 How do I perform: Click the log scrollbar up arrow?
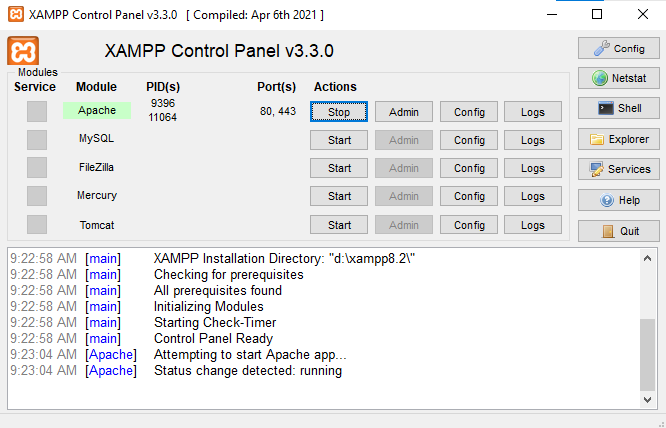(647, 258)
